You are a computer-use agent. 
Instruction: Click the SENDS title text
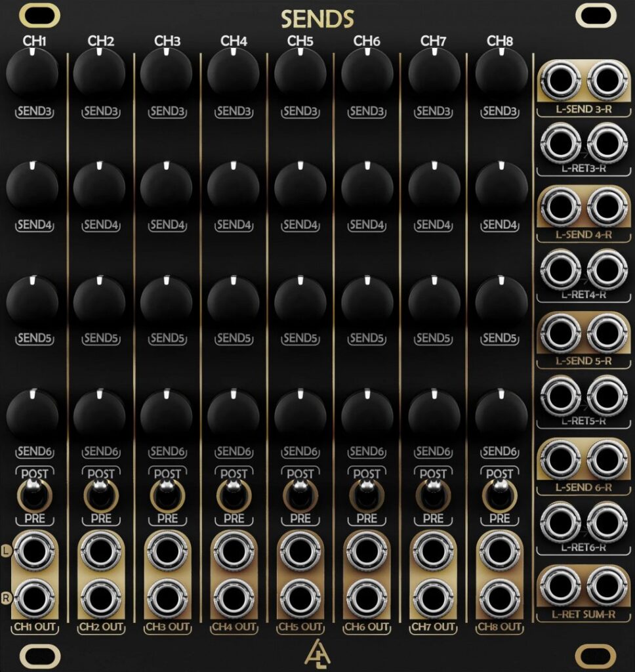coord(317,20)
